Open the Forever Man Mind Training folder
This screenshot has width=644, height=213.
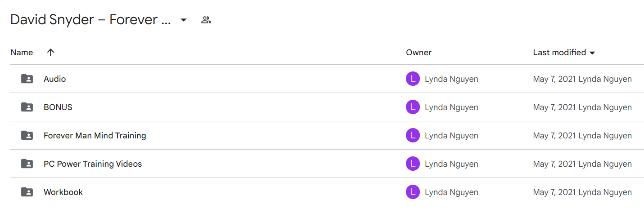pyautogui.click(x=95, y=135)
